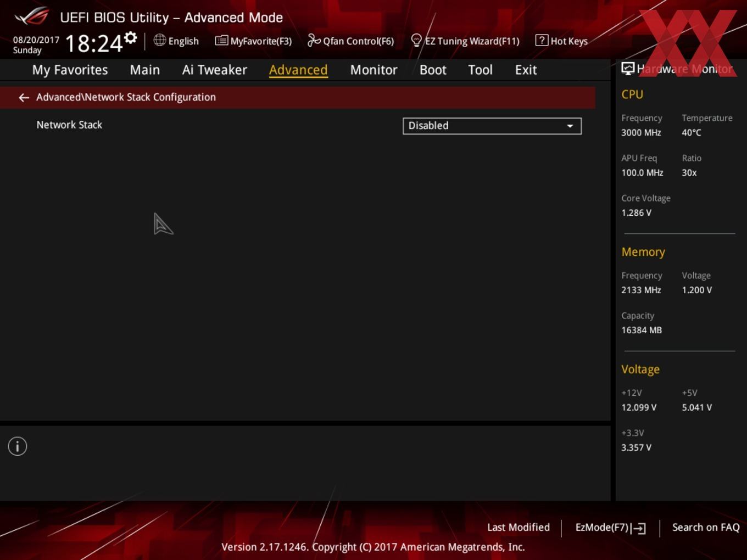The width and height of the screenshot is (747, 560).
Task: Open the Boot tab
Action: tap(433, 70)
